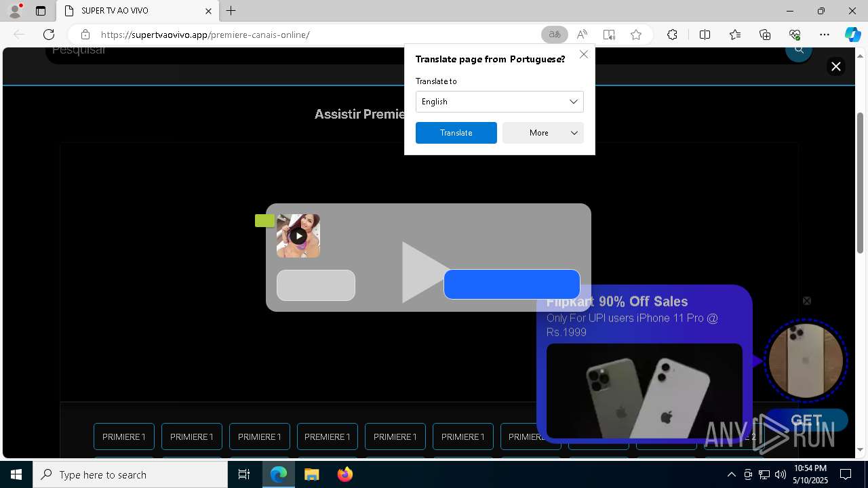Open Flipkart 90% Off Sales ad title

617,302
